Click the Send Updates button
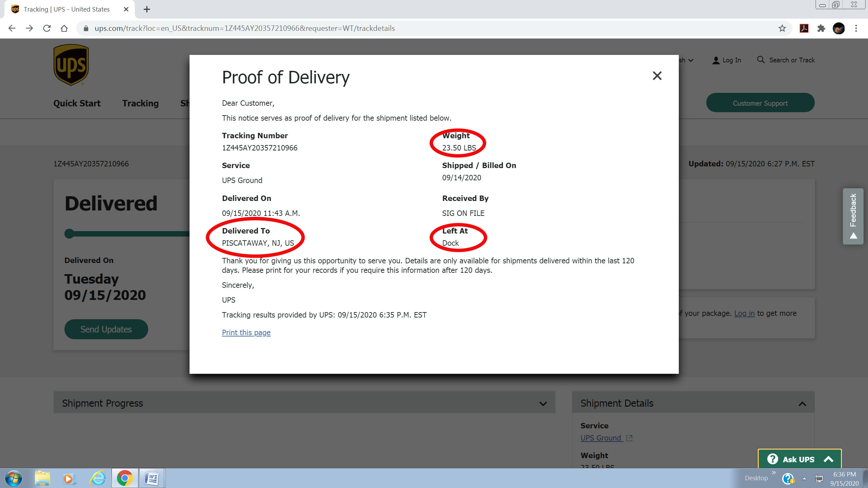This screenshot has width=868, height=488. click(106, 329)
